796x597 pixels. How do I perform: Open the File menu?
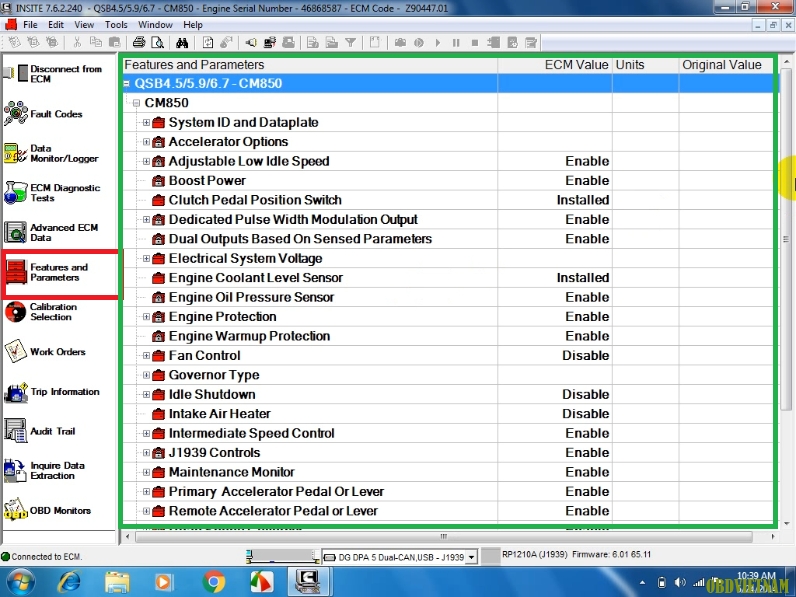pos(30,24)
